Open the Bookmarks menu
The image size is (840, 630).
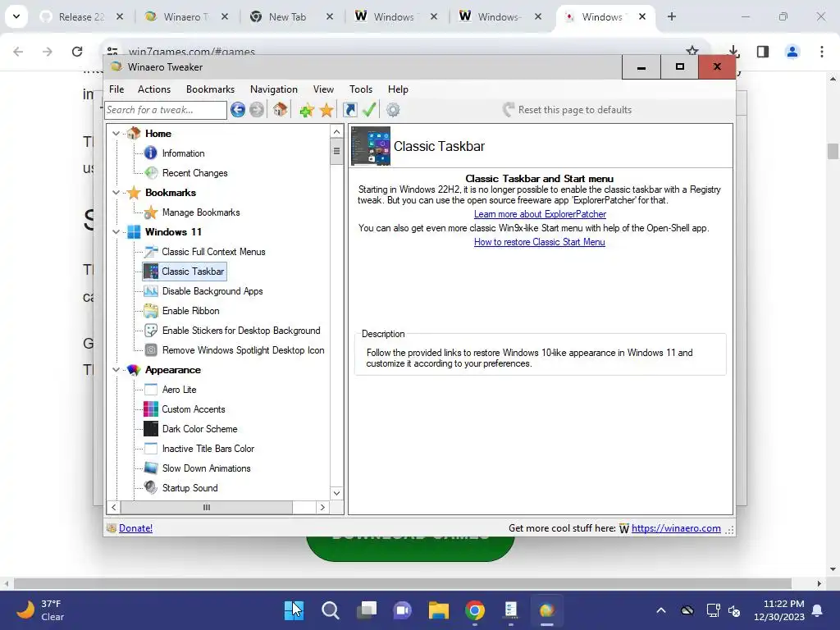(x=211, y=89)
